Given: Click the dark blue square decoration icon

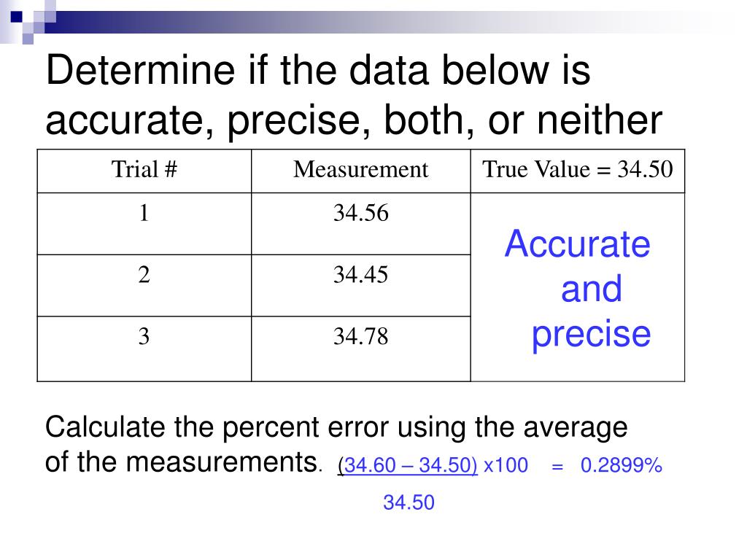Looking at the screenshot, I should 16,17.
